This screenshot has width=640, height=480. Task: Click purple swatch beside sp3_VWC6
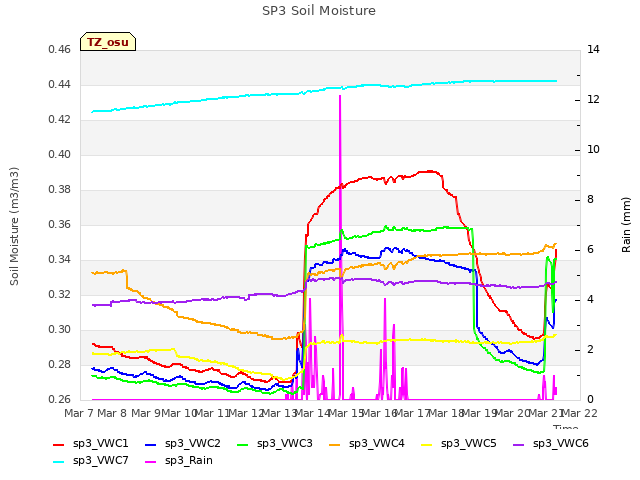(x=519, y=445)
